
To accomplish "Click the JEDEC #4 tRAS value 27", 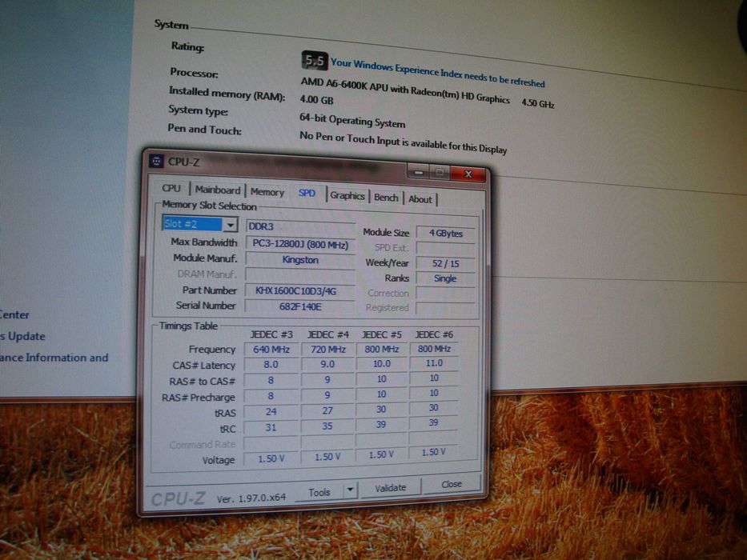I will click(x=327, y=410).
